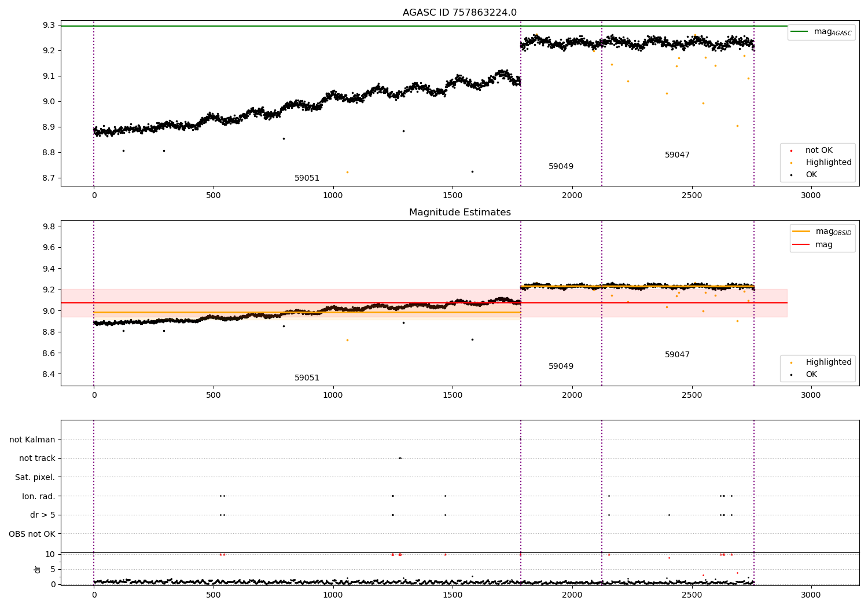Click the 'dr > 5' axis label
This screenshot has width=868, height=608.
[43, 515]
